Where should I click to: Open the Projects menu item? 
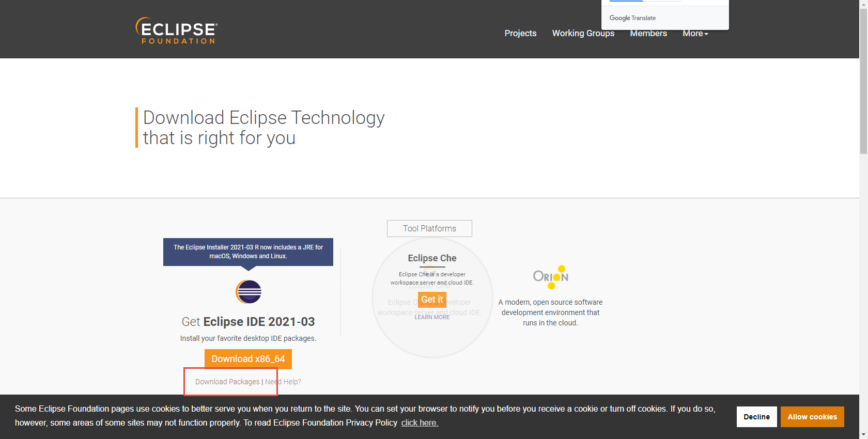click(520, 33)
